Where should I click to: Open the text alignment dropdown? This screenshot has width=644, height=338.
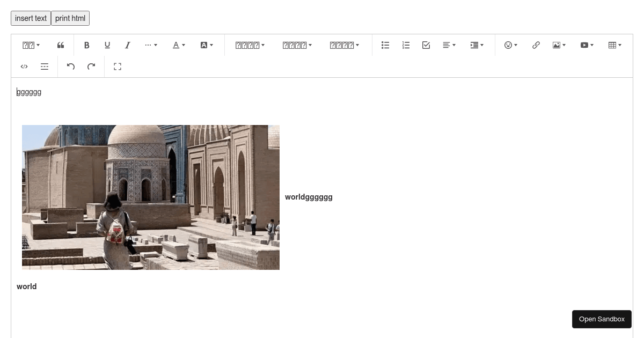point(449,45)
